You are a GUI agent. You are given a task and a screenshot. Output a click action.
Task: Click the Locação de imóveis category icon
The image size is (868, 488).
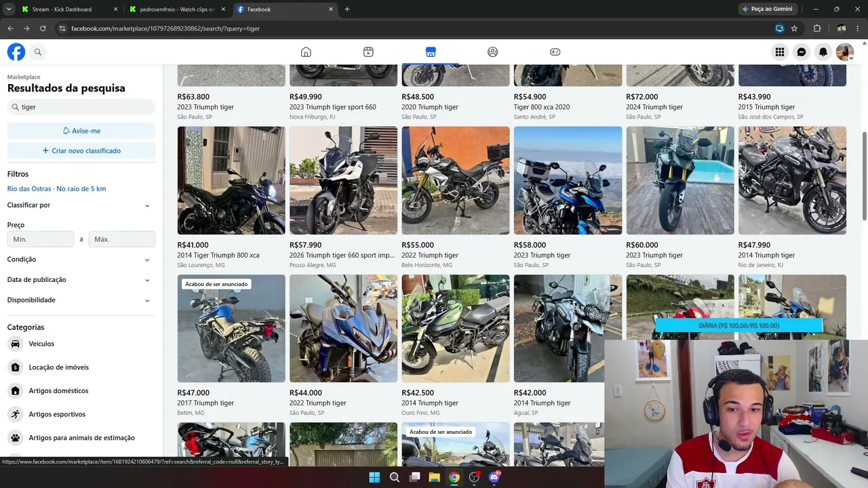15,367
